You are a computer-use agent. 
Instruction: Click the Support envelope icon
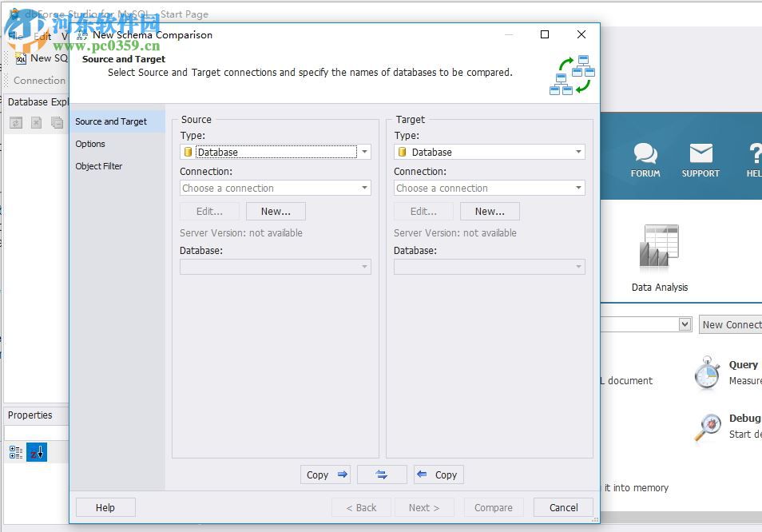[700, 152]
